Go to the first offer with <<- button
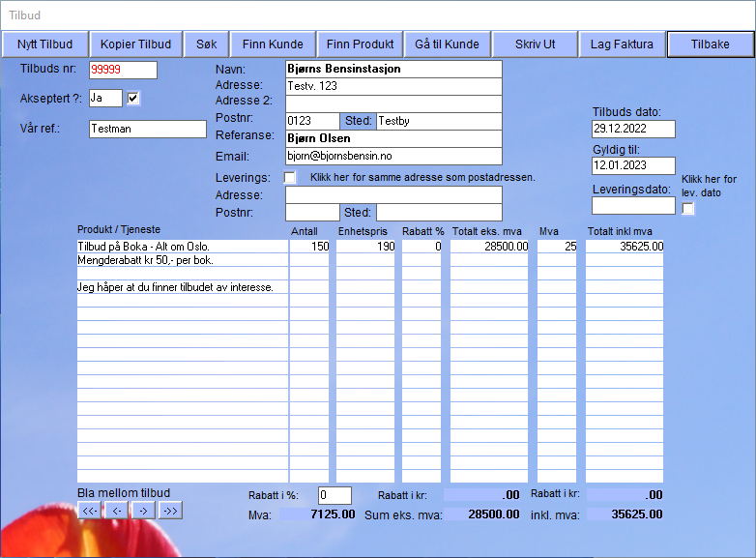This screenshot has height=558, width=756. click(x=89, y=510)
